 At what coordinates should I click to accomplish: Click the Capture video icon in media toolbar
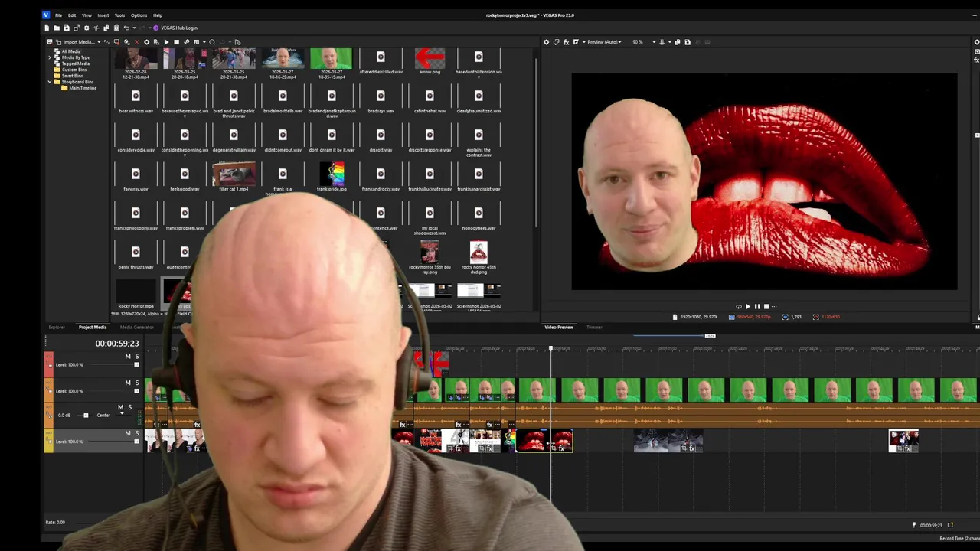(116, 42)
